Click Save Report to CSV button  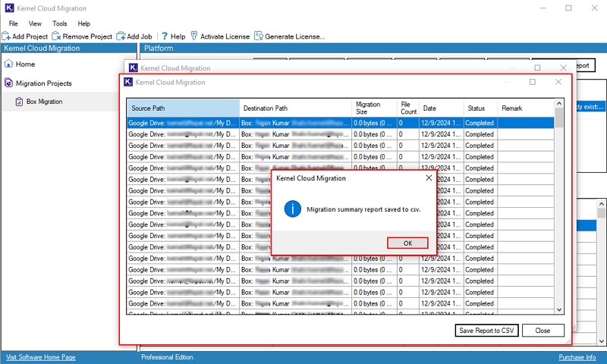pos(486,331)
